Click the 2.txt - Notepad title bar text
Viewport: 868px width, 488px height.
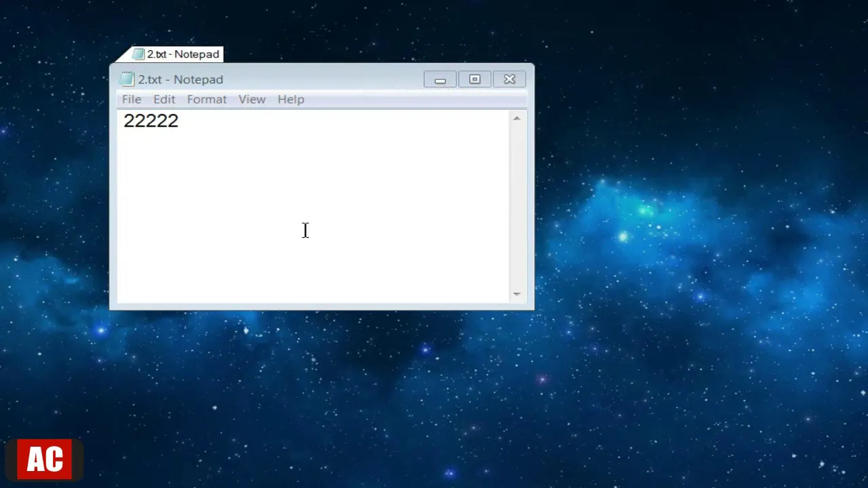180,79
